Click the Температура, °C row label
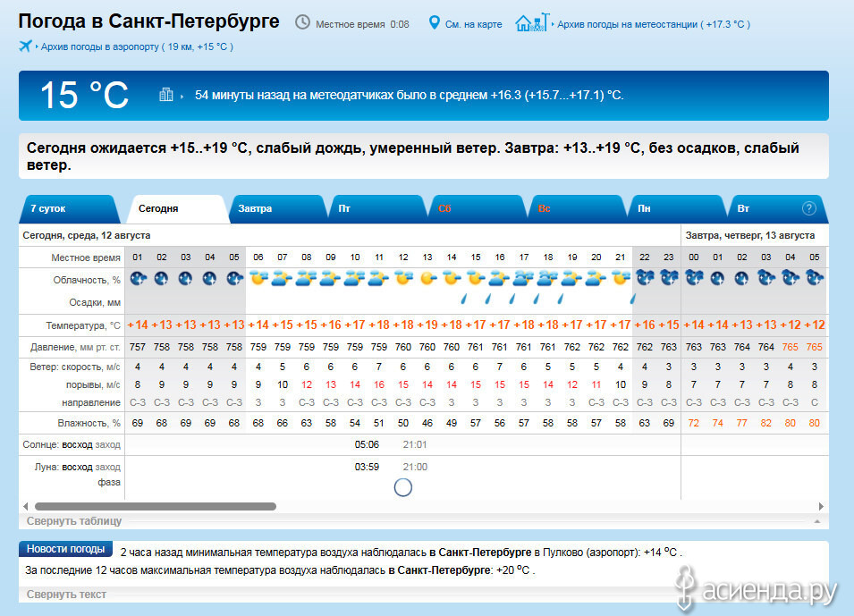 pos(83,325)
